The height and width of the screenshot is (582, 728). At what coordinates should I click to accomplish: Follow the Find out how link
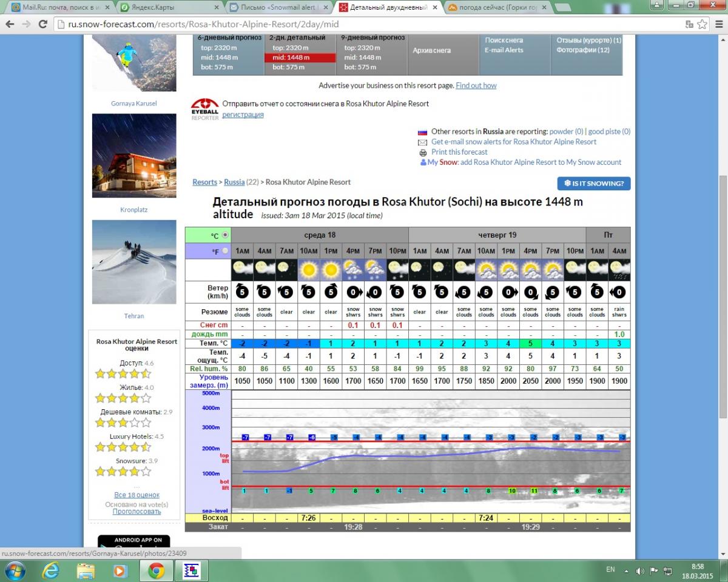tap(476, 86)
